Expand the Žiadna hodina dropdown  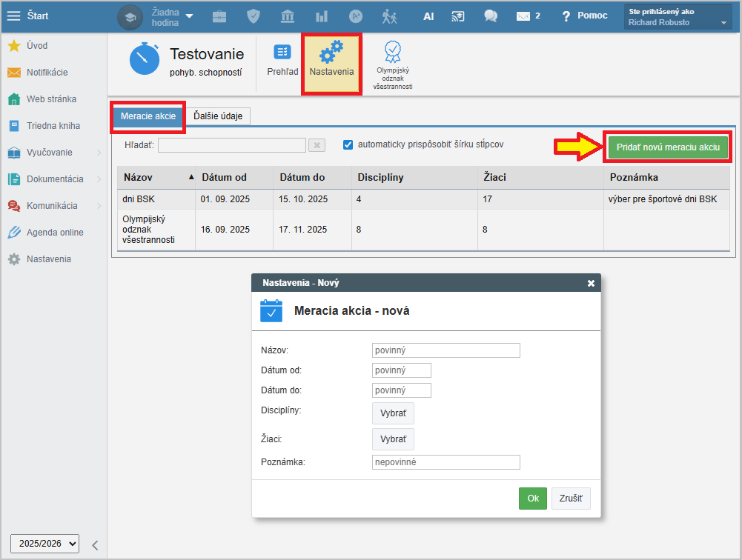pos(189,16)
